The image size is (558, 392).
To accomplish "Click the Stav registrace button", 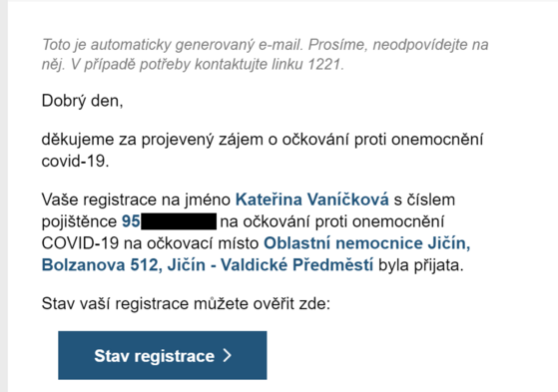I will (163, 355).
